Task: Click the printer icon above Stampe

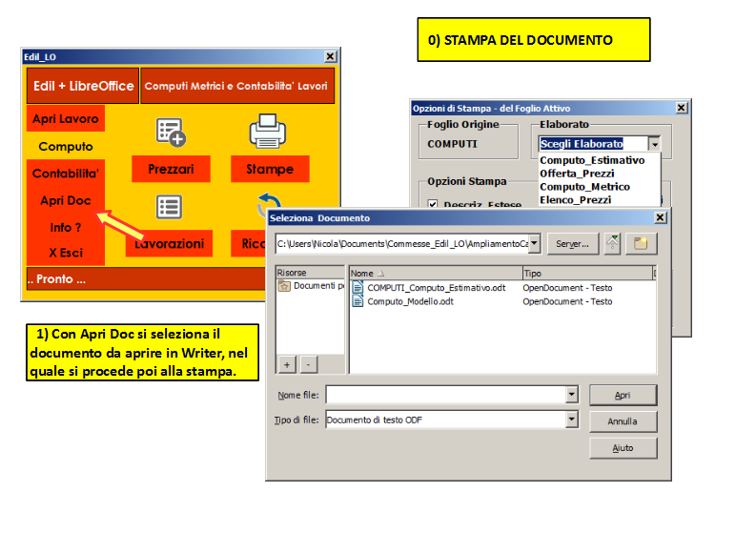Action: click(268, 131)
